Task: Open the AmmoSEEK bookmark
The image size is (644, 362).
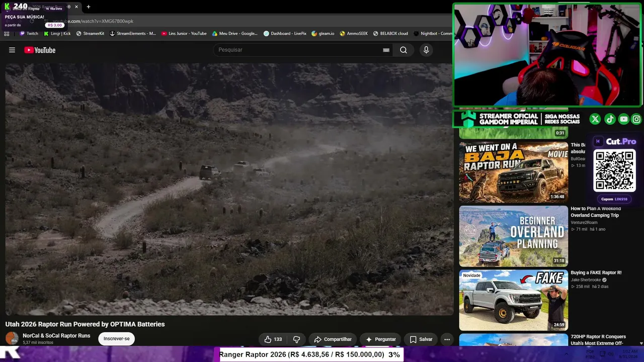Action: tap(354, 34)
